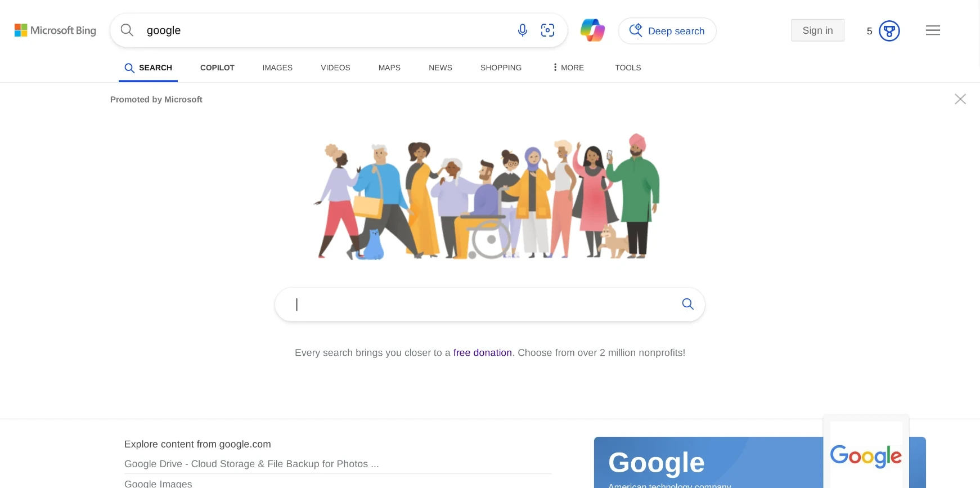Viewport: 980px width, 488px height.
Task: Click the Deep search button
Action: click(x=667, y=31)
